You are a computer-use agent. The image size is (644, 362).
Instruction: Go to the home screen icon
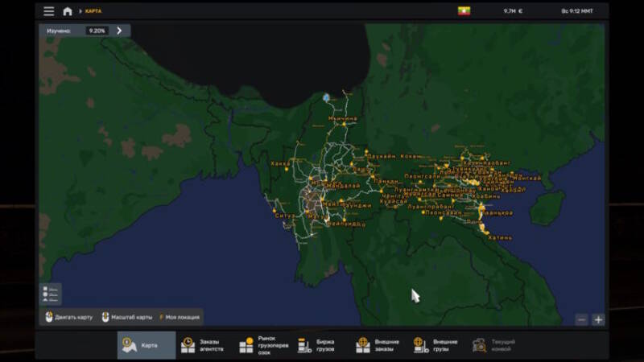tap(68, 11)
